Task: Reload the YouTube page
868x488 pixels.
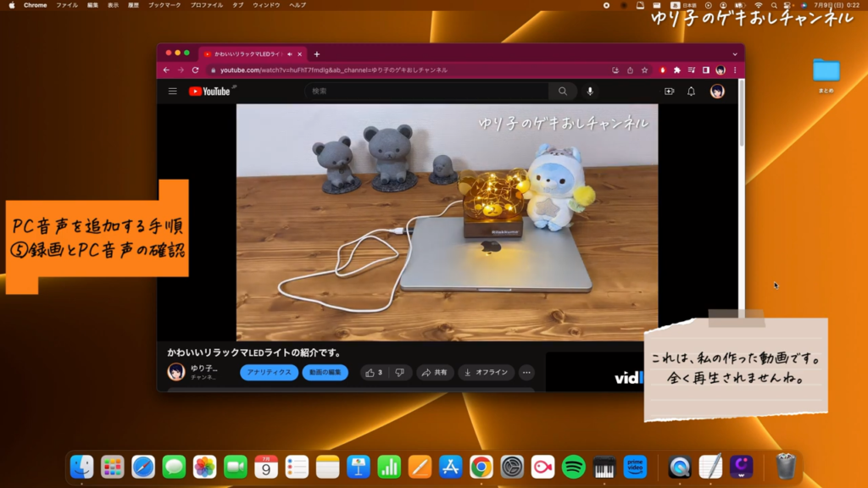Action: [x=196, y=70]
